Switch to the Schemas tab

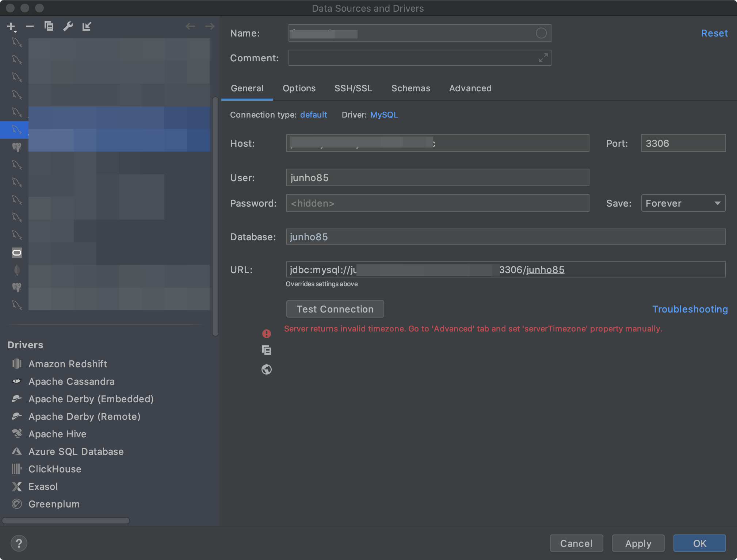tap(410, 88)
